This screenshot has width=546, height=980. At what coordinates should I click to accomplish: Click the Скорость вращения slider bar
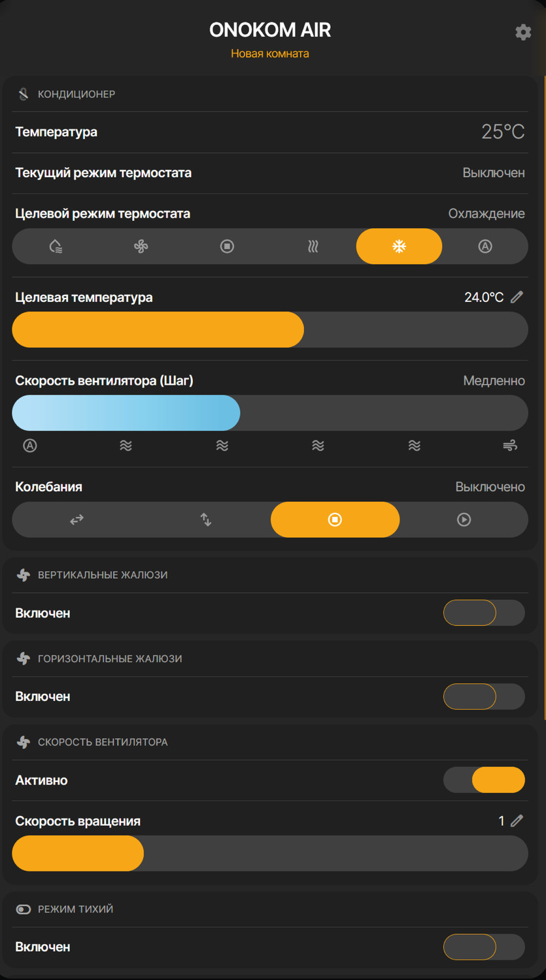[269, 853]
